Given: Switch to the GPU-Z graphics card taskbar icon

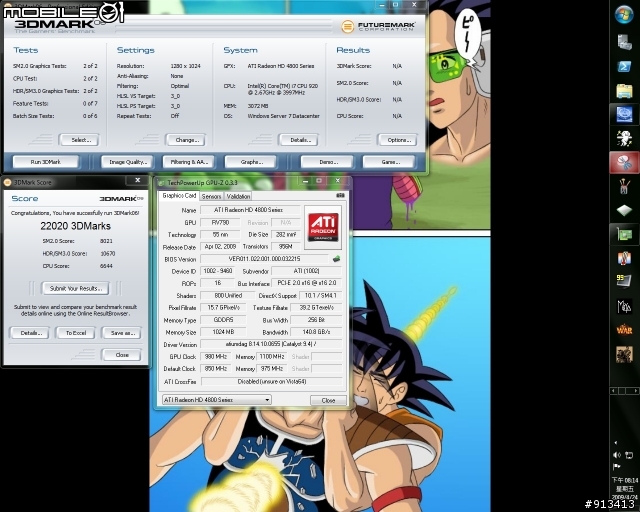Looking at the screenshot, I should pyautogui.click(x=624, y=234).
